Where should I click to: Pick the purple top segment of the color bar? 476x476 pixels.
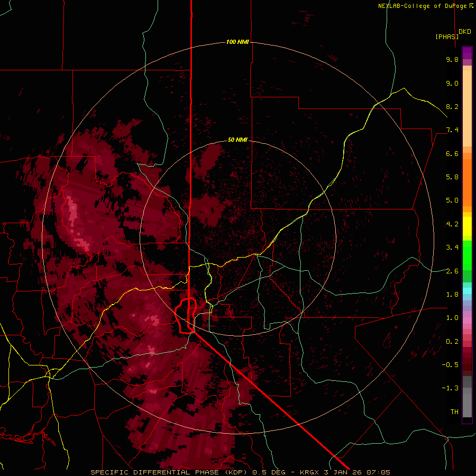(x=467, y=53)
